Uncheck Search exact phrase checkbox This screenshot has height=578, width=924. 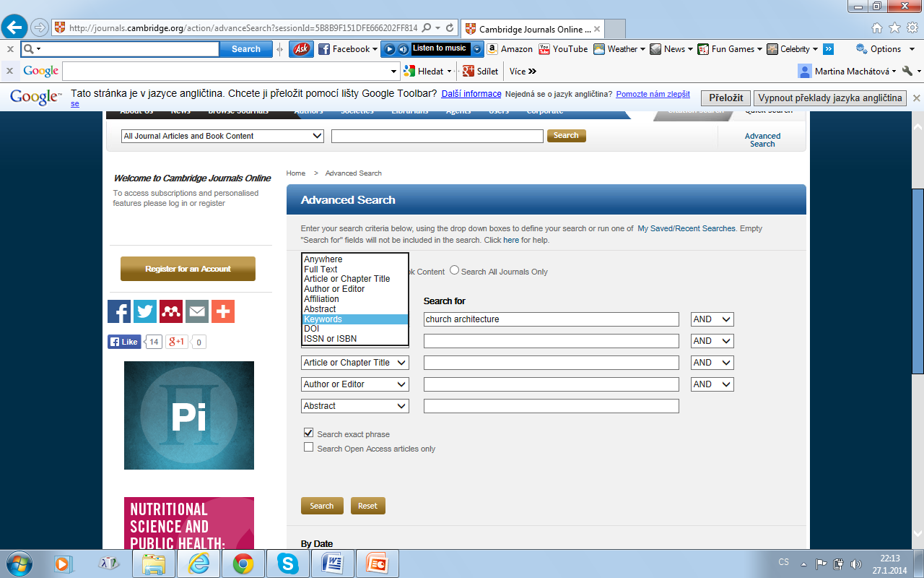click(309, 433)
